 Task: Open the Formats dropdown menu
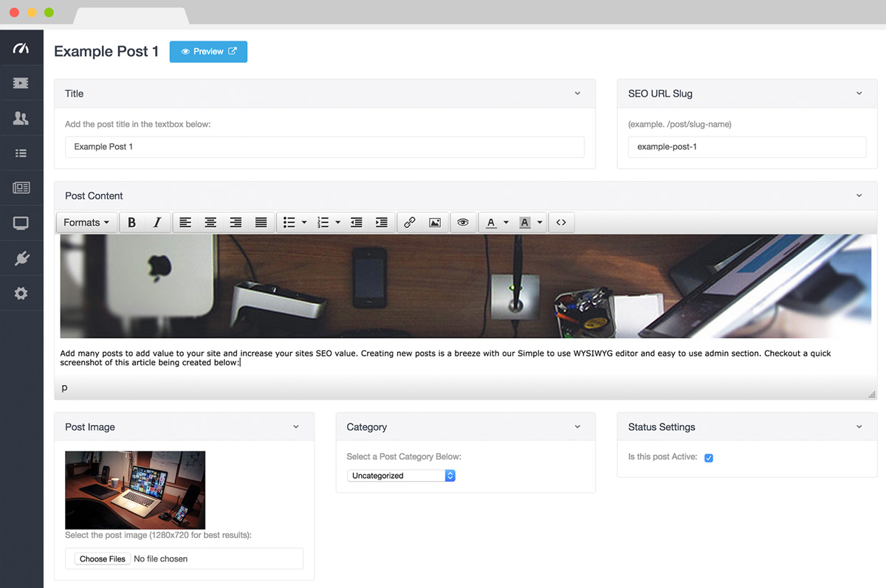tap(86, 223)
